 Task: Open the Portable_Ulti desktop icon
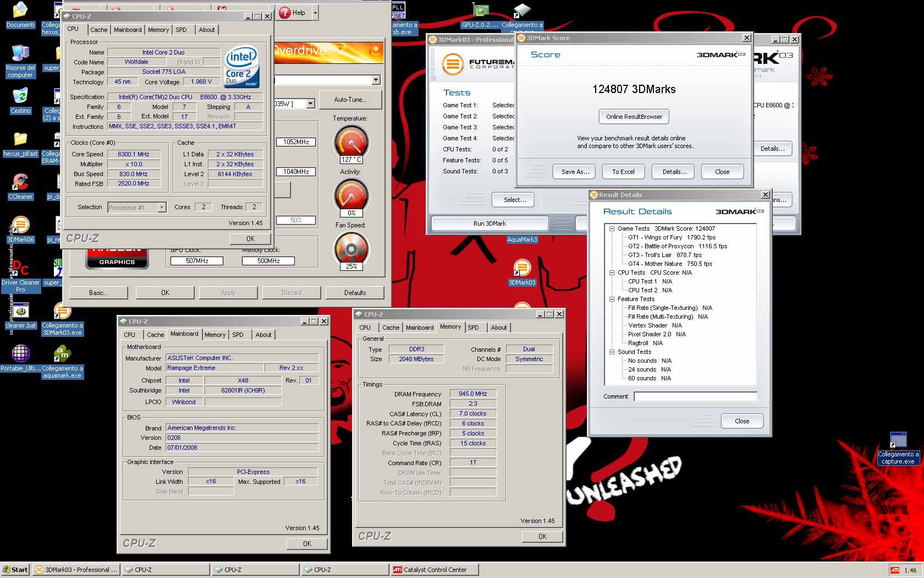[x=20, y=354]
